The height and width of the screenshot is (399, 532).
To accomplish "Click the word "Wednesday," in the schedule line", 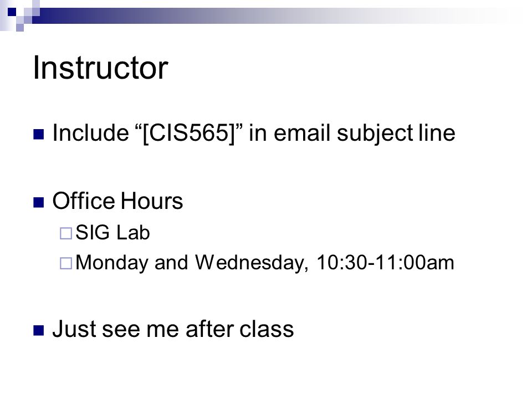I will [x=252, y=263].
